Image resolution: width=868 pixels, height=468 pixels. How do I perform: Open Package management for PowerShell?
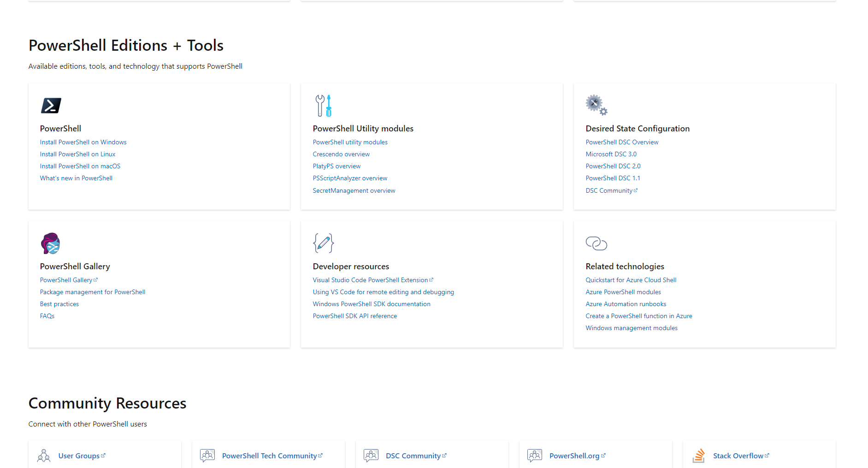(x=93, y=292)
